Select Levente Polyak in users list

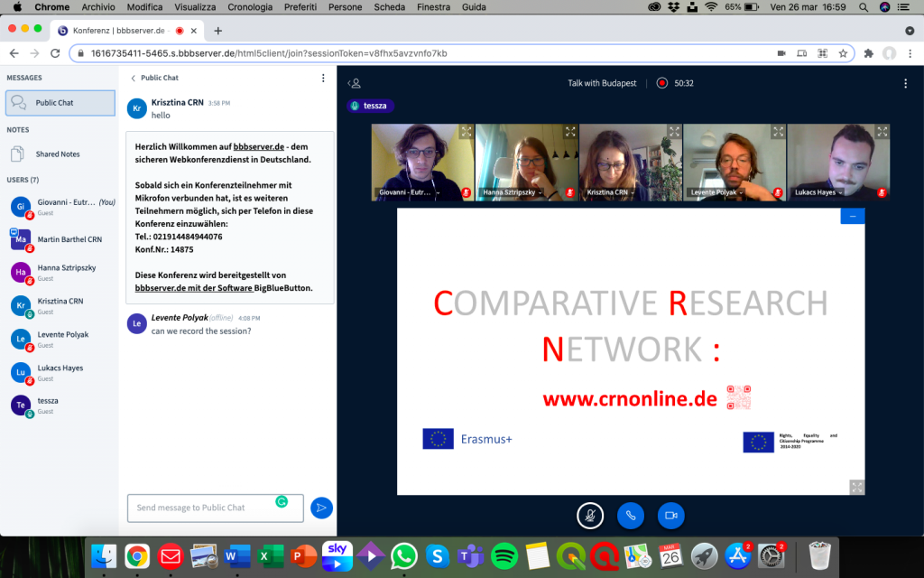[60, 340]
